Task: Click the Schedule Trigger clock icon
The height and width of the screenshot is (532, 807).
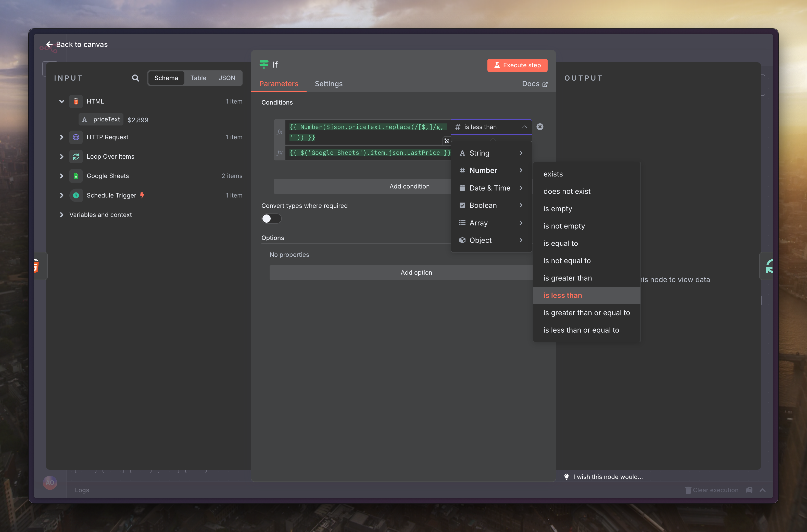Action: [76, 195]
